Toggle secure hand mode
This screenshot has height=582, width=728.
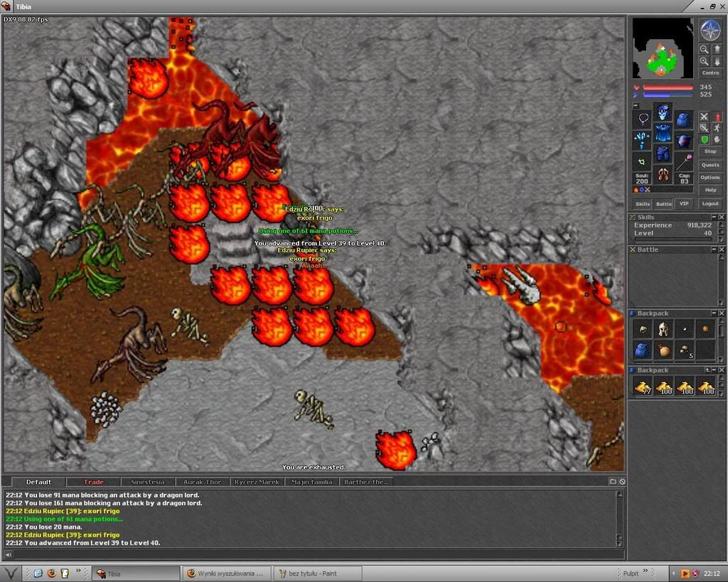[x=717, y=139]
